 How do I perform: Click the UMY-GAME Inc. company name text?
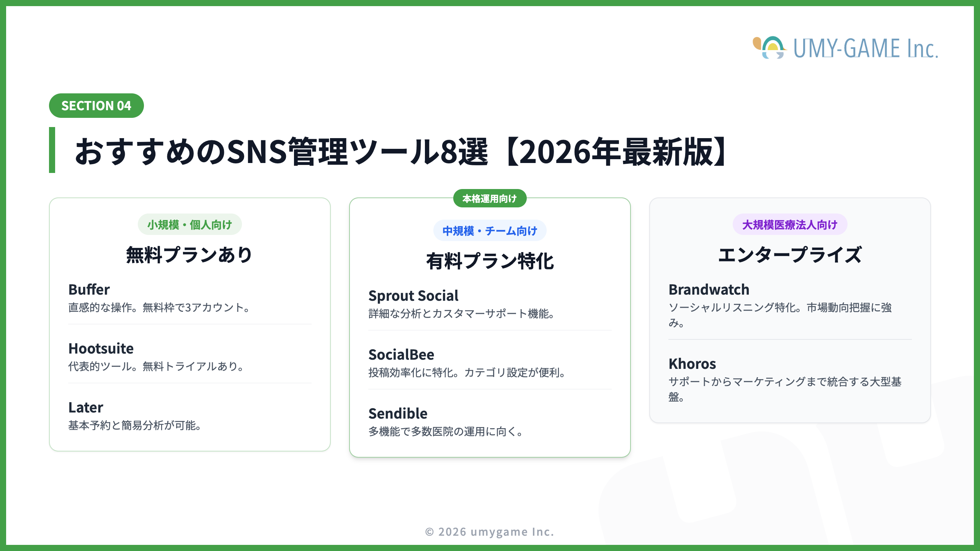[x=866, y=48]
